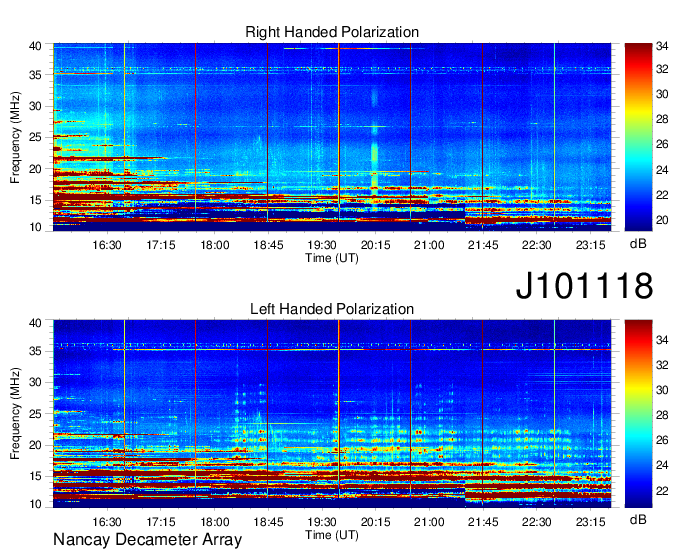Click 35 MHz tick on Right Handed frequency axis

(x=35, y=75)
